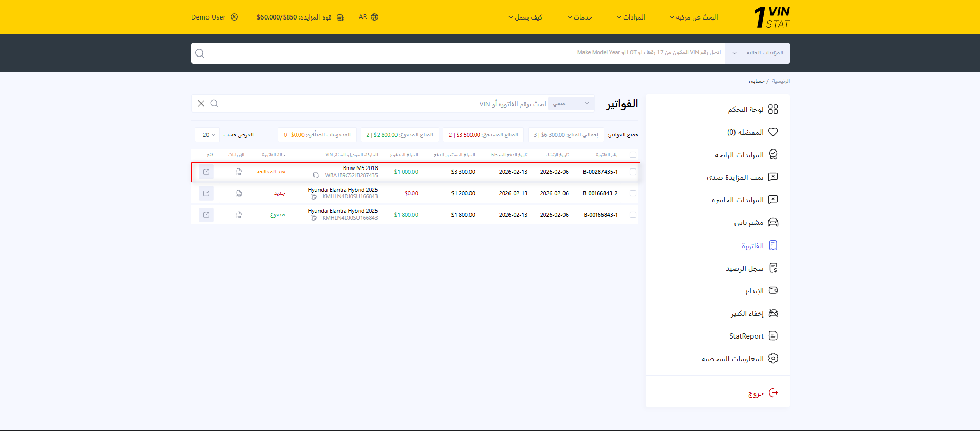Open invoice B-00287435-1 via its open icon
980x431 pixels.
206,172
